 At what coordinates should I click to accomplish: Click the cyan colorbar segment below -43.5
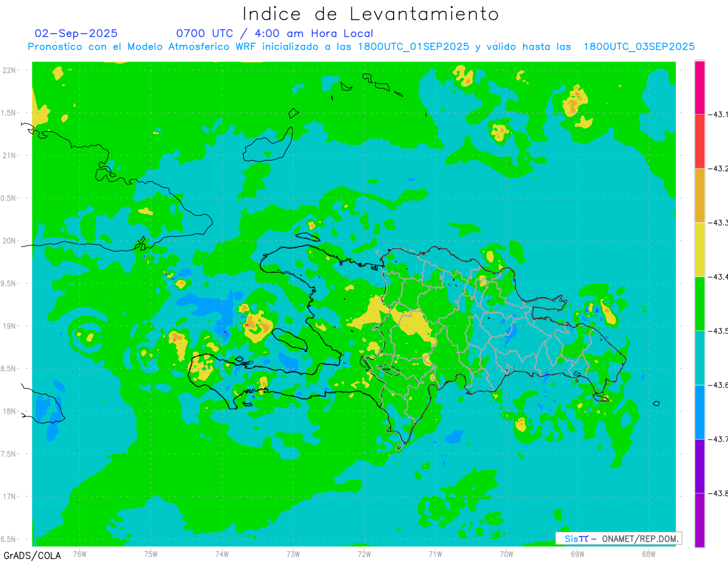click(699, 358)
